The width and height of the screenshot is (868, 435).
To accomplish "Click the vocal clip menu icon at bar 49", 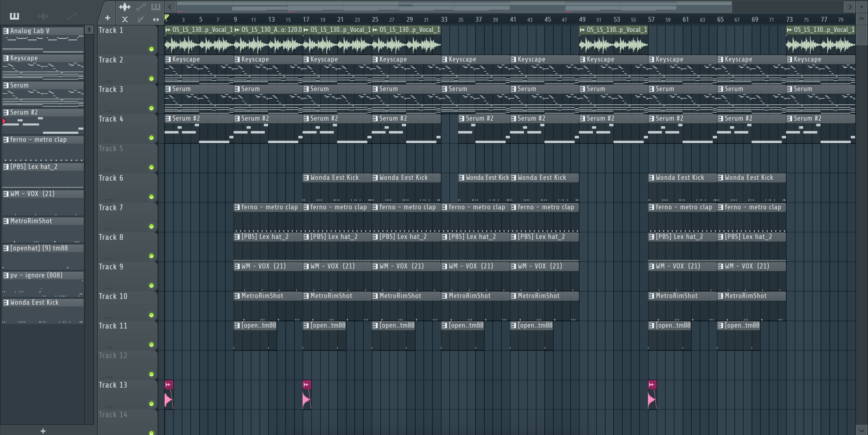I will coord(582,30).
